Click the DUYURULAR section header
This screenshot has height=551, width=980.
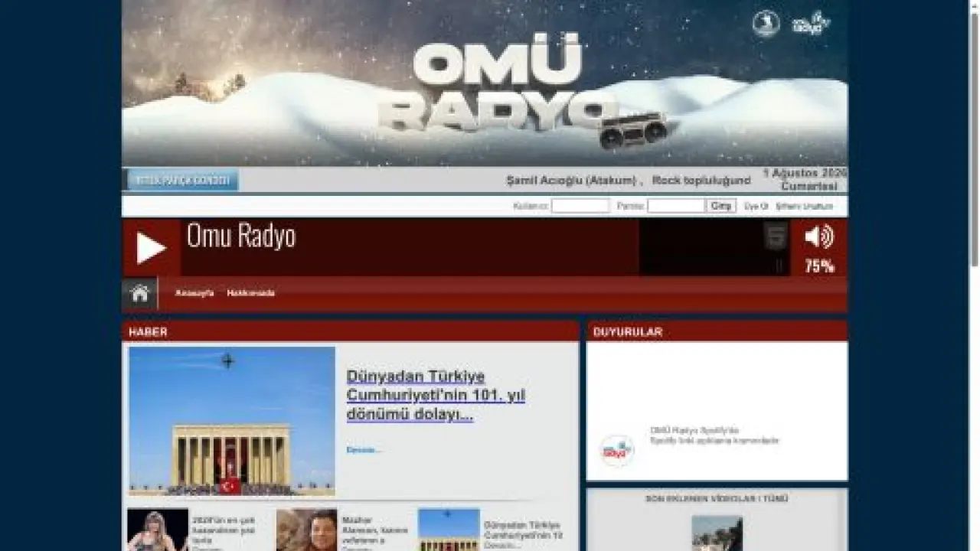pyautogui.click(x=628, y=332)
